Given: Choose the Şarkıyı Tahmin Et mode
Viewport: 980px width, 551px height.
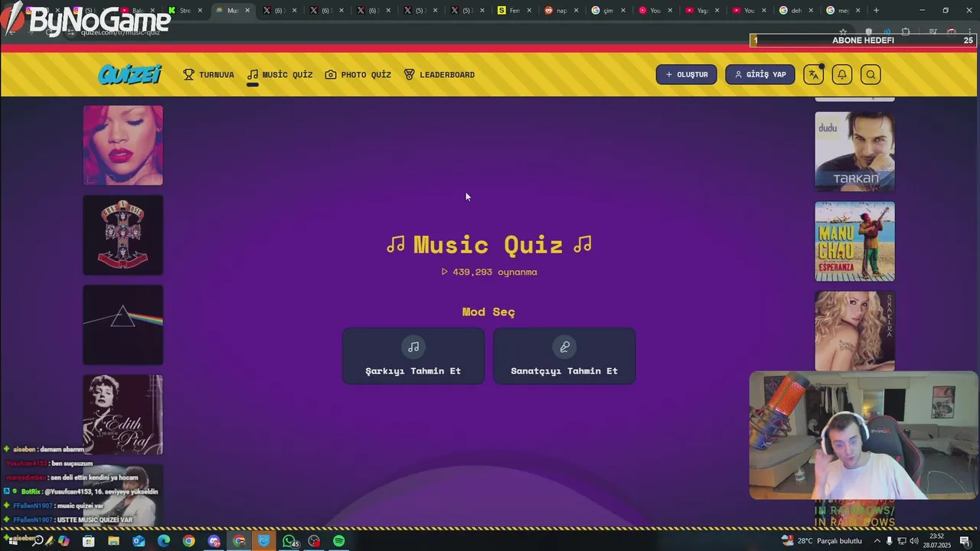Looking at the screenshot, I should [413, 356].
